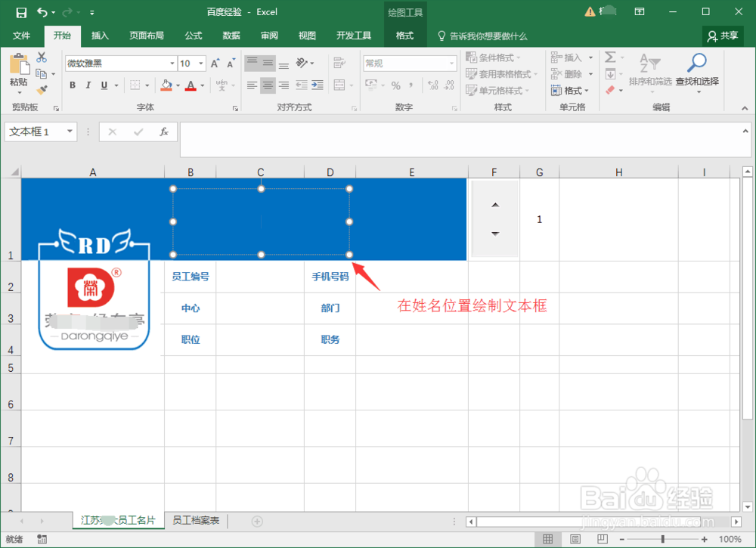This screenshot has width=756, height=548.
Task: Expand the font color dropdown arrow
Action: (203, 86)
